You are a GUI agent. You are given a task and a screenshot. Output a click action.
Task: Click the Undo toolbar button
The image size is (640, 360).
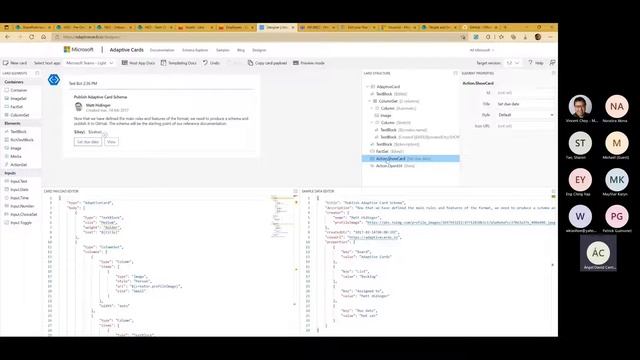tap(211, 63)
